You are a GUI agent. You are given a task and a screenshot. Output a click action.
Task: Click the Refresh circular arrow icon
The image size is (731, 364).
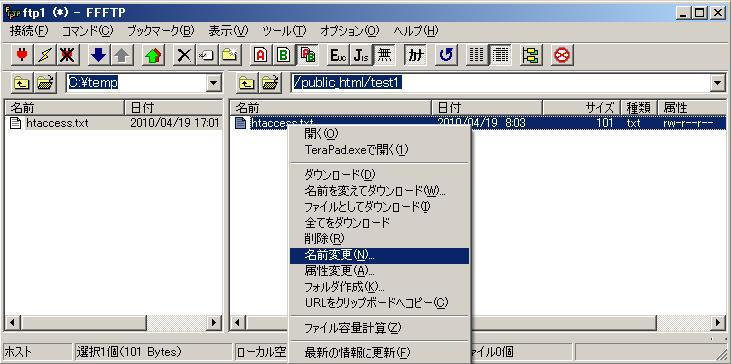tap(446, 55)
